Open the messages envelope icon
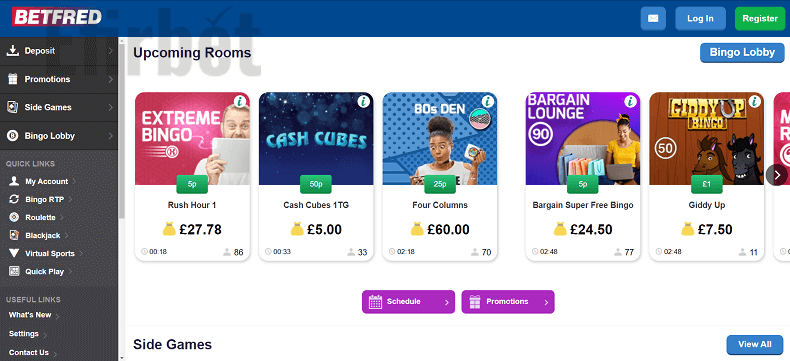Screen dimensions: 790x361 click(653, 19)
